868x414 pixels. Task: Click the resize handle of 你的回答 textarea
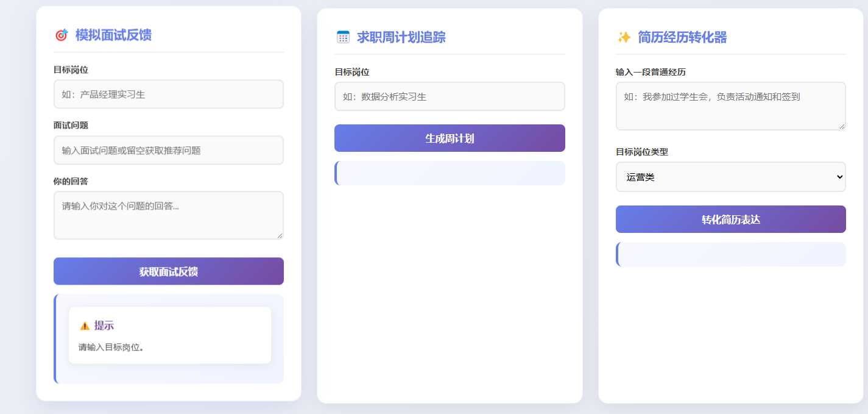coord(280,235)
